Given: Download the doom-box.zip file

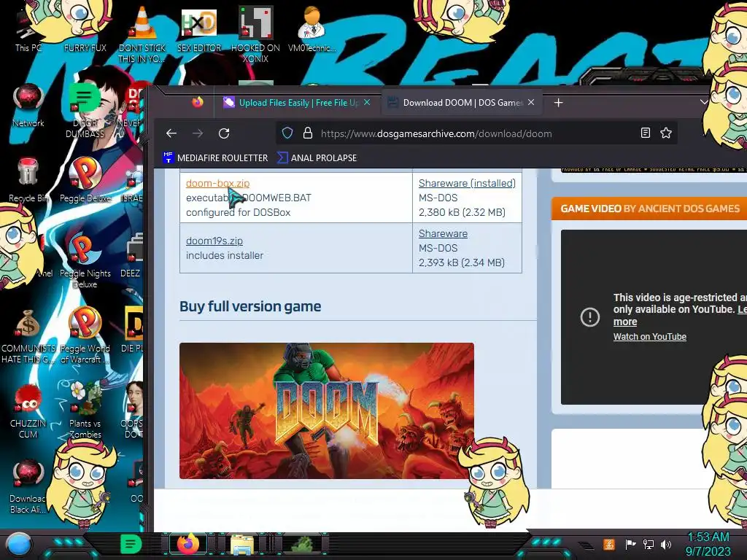Looking at the screenshot, I should 217,183.
